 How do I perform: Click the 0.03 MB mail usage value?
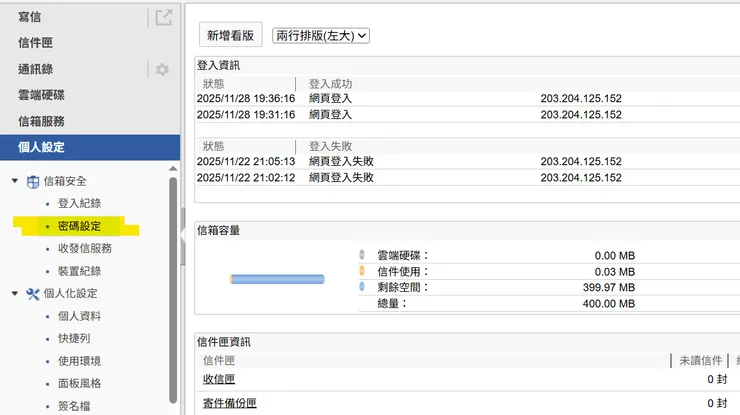(x=615, y=272)
